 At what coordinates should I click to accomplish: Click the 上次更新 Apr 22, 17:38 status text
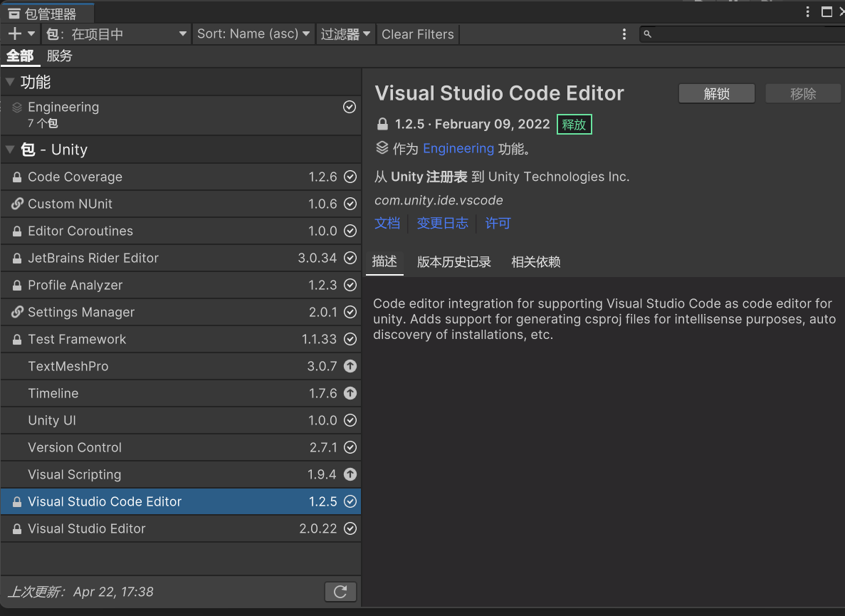tap(81, 592)
